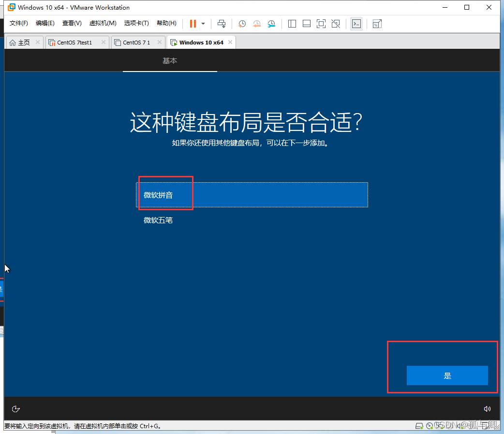Minimize the VMware Workstation window
Image resolution: width=504 pixels, height=434 pixels.
pyautogui.click(x=445, y=7)
